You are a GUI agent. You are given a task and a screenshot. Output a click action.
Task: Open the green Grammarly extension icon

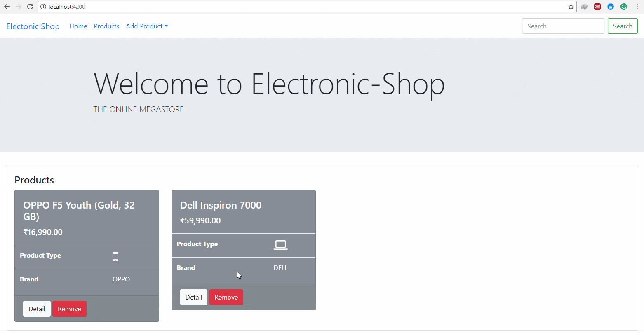coord(624,7)
